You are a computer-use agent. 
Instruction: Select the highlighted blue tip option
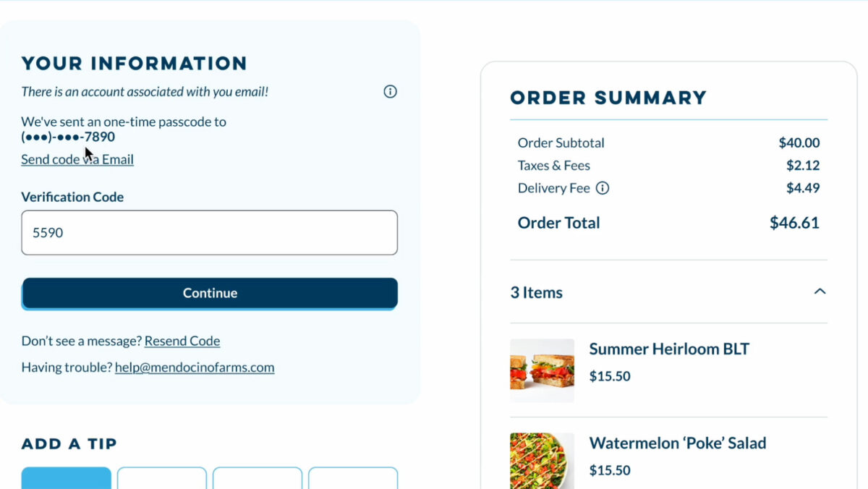(x=66, y=478)
